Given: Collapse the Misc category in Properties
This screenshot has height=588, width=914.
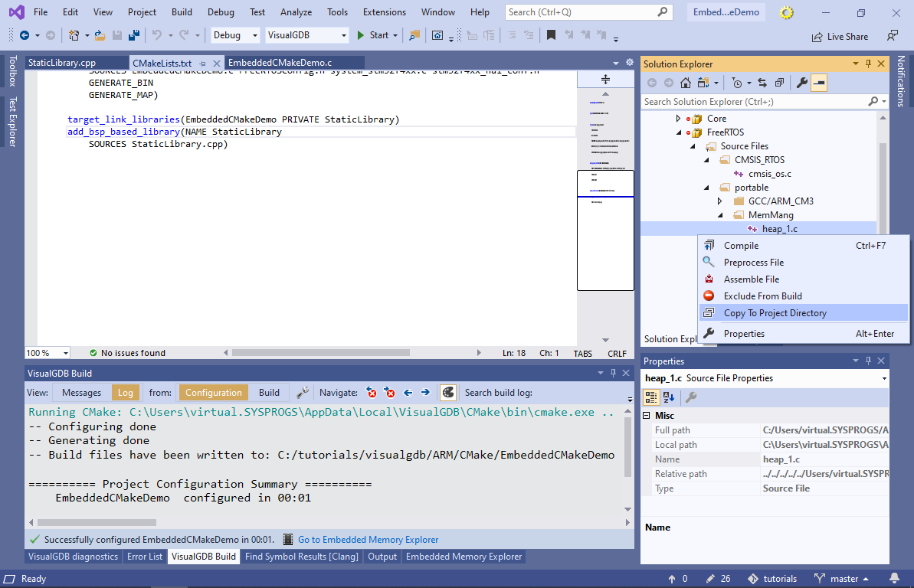Looking at the screenshot, I should pos(647,416).
